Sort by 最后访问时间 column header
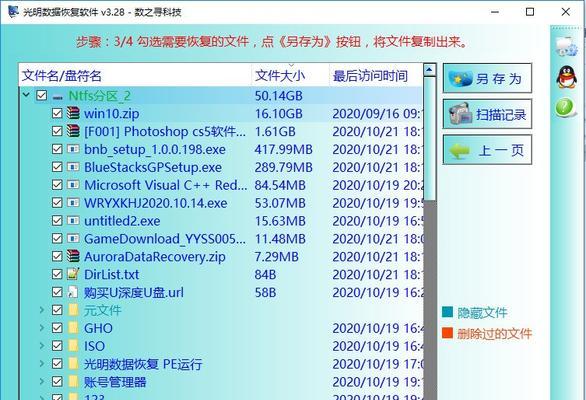 tap(377, 75)
